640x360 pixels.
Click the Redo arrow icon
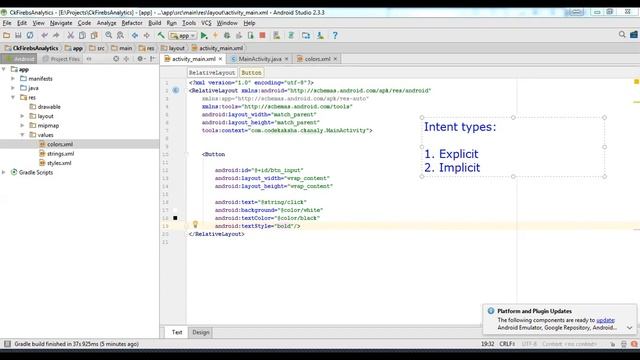coord(56,36)
